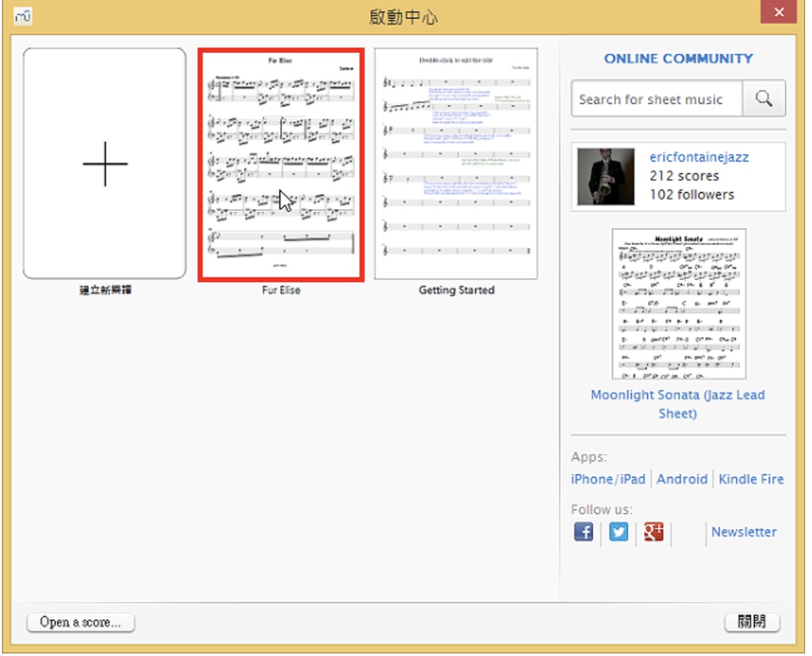Image resolution: width=812 pixels, height=656 pixels.
Task: Click the ONLINE COMMUNITY heading
Action: tap(678, 58)
